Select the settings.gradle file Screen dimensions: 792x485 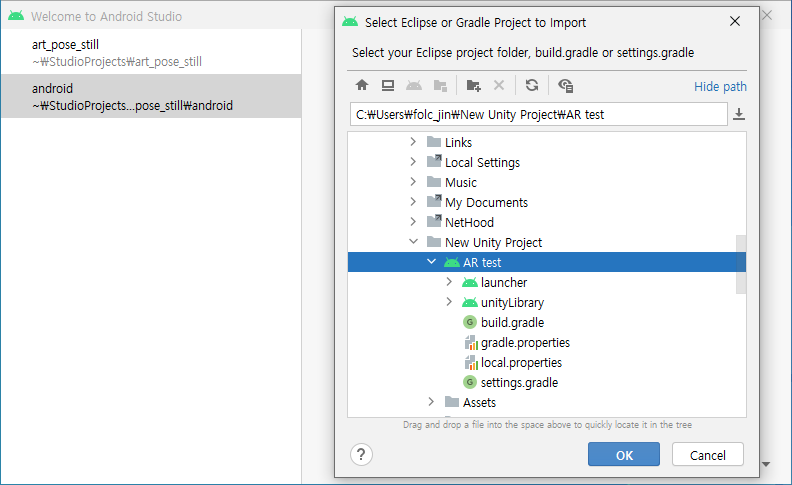click(519, 382)
